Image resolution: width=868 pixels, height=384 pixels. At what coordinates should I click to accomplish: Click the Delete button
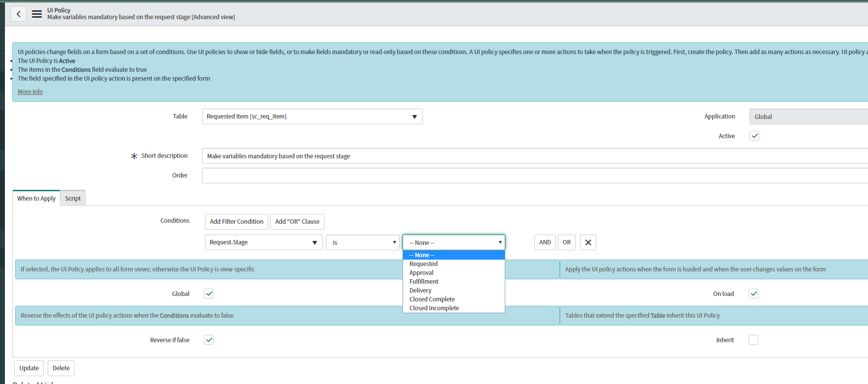click(x=61, y=368)
